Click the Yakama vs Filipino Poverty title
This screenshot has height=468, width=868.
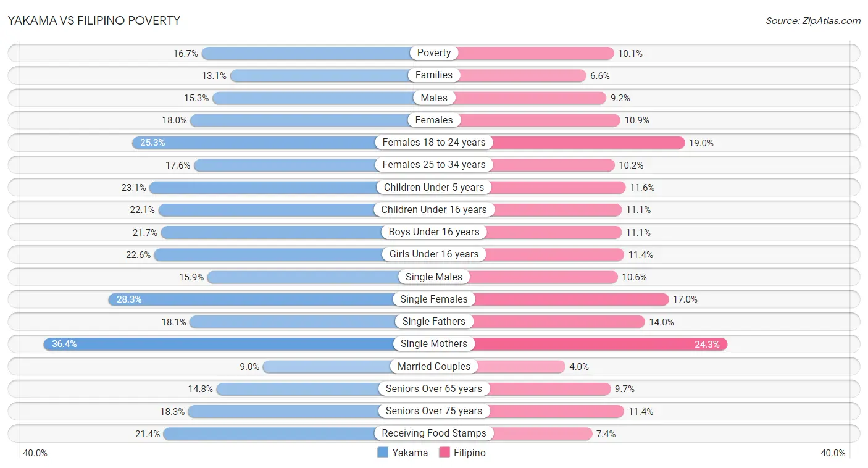94,20
